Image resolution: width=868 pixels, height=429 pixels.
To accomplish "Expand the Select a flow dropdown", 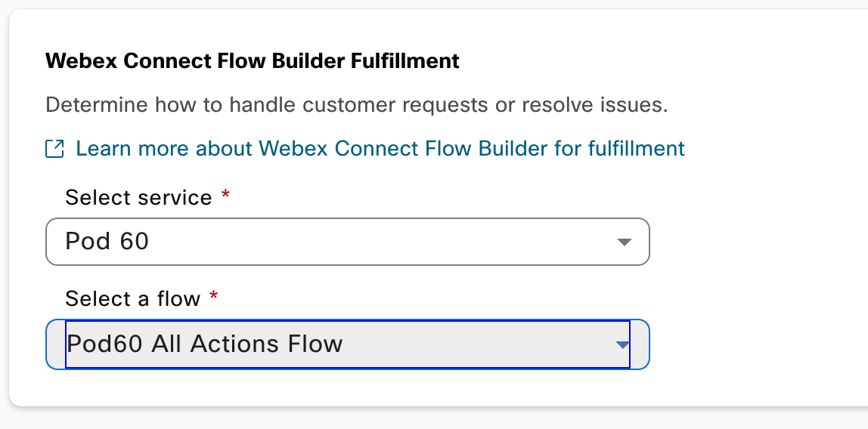I will pyautogui.click(x=347, y=344).
